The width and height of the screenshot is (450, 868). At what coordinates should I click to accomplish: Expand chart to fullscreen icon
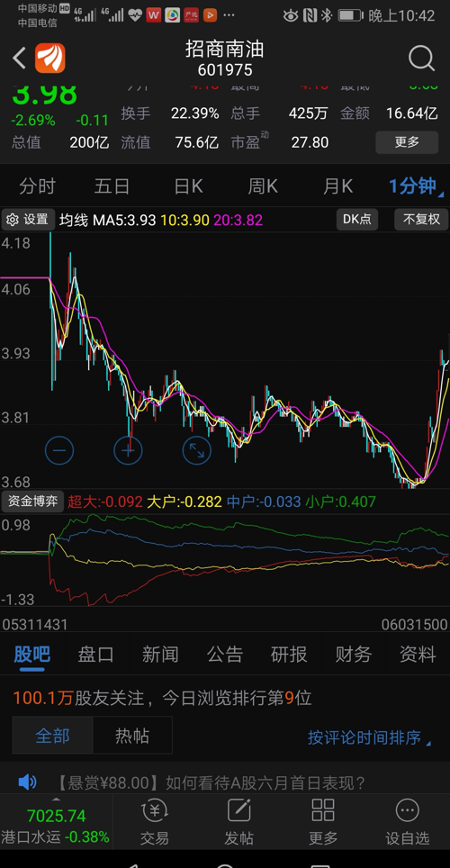[x=196, y=450]
